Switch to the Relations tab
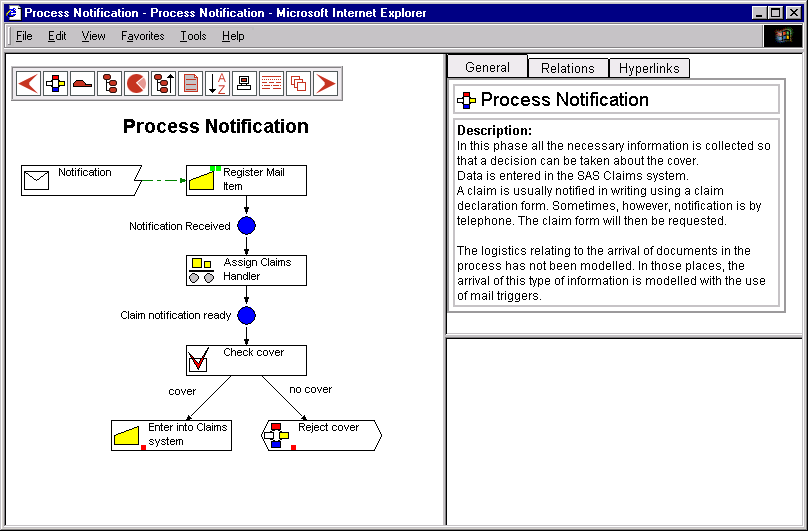 [x=567, y=68]
